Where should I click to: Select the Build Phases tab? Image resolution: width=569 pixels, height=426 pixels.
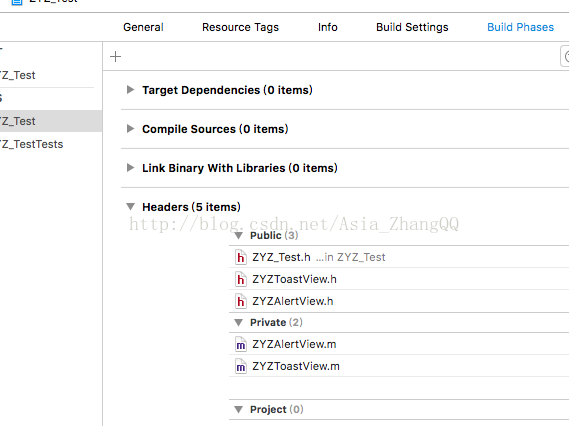click(520, 27)
